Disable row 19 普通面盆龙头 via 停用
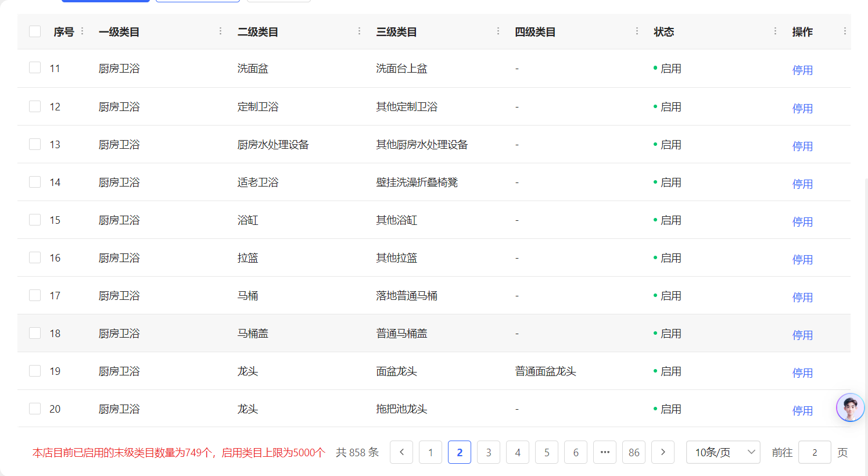Screen dimensions: 868x476 click(x=802, y=373)
